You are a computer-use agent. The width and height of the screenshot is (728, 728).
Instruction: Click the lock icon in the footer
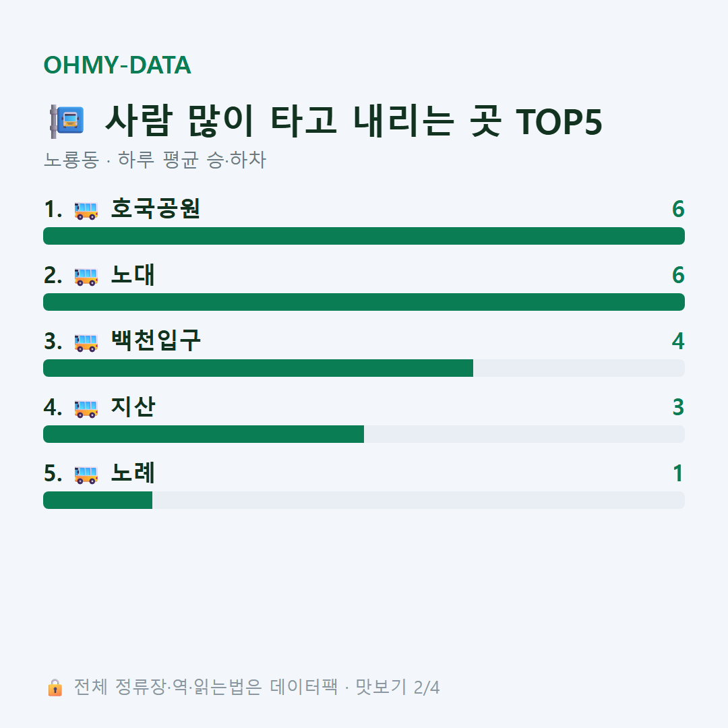click(55, 687)
